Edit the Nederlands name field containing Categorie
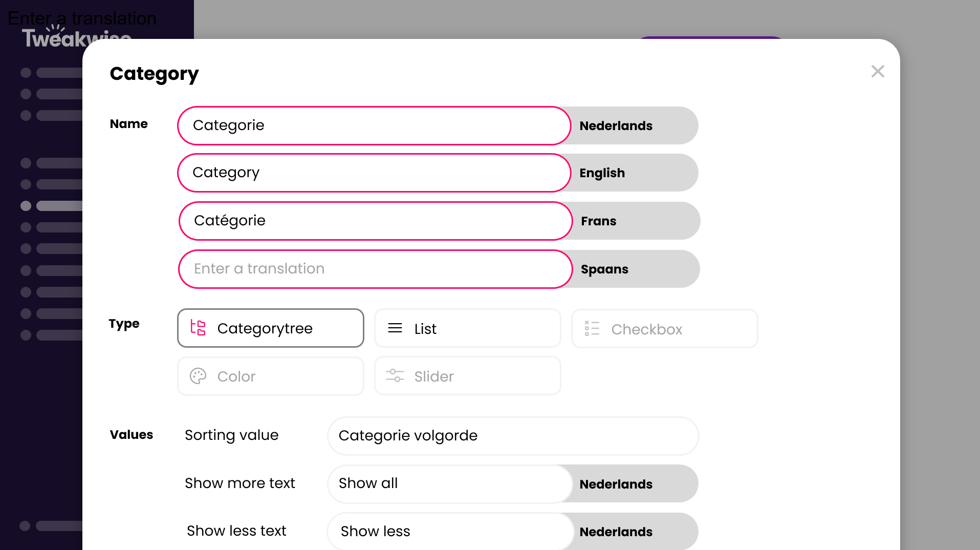This screenshot has height=550, width=980. tap(374, 125)
